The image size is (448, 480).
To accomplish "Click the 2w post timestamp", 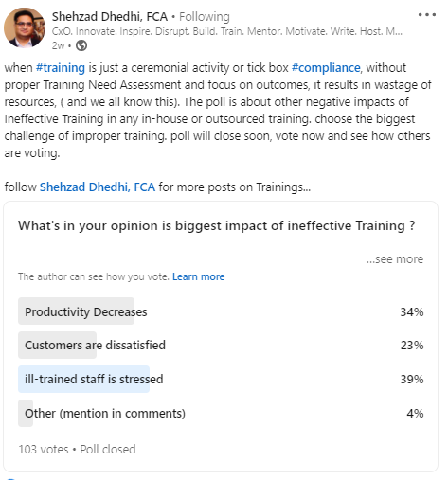I will [x=58, y=45].
